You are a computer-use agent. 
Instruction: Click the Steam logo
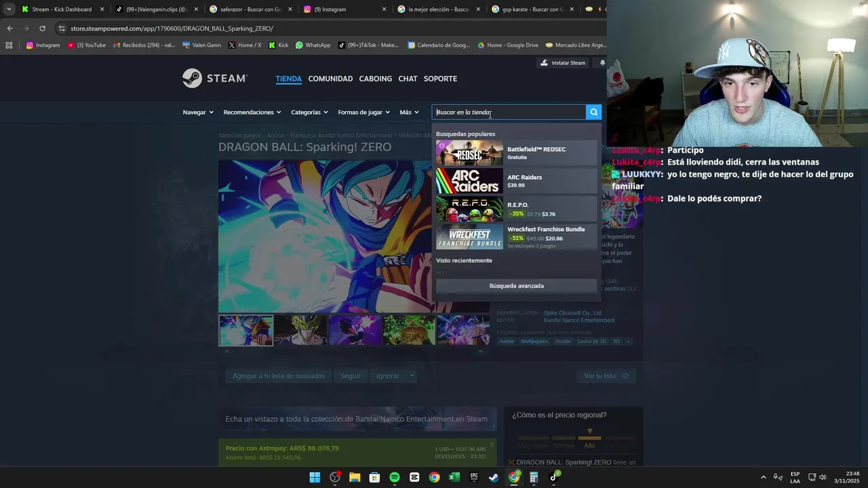point(214,79)
